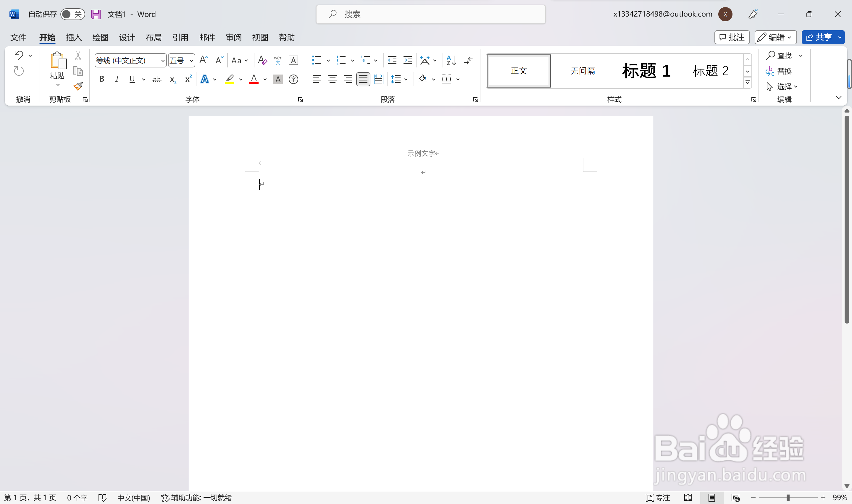The height and width of the screenshot is (504, 852).
Task: Click the pen/coming soon icon in title bar
Action: 753,14
